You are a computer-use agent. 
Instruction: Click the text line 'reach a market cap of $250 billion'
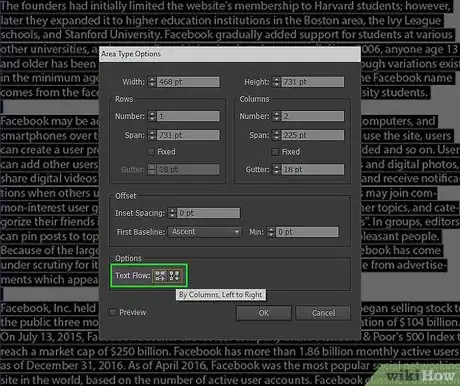230,351
